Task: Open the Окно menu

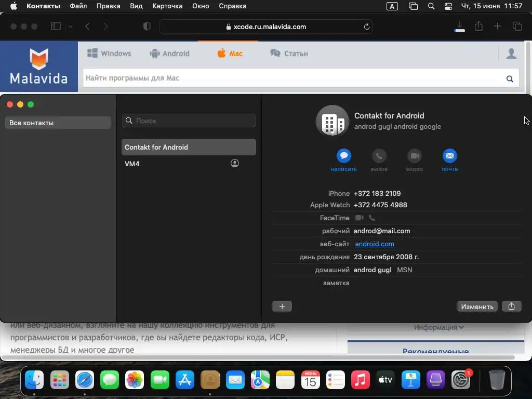Action: click(x=201, y=6)
